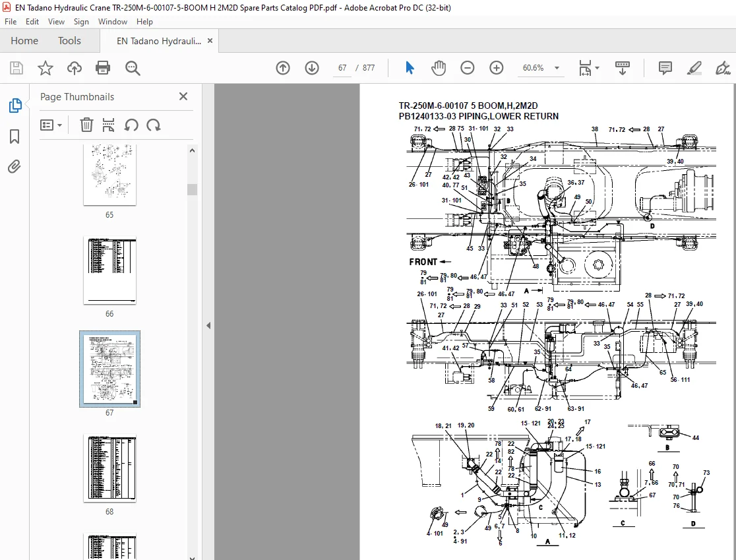Go to next page arrow
The width and height of the screenshot is (736, 560).
pos(312,68)
